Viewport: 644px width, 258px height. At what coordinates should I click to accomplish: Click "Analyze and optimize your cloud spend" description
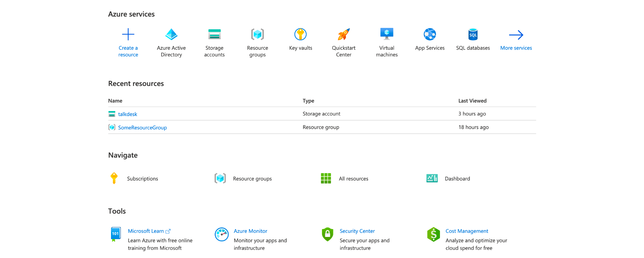[476, 244]
